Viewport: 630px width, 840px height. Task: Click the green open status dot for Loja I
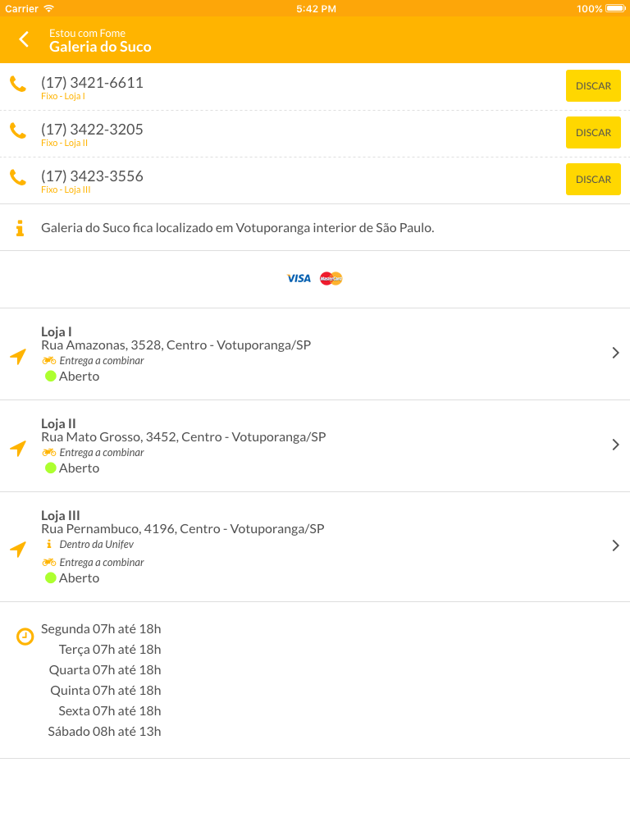click(x=51, y=376)
